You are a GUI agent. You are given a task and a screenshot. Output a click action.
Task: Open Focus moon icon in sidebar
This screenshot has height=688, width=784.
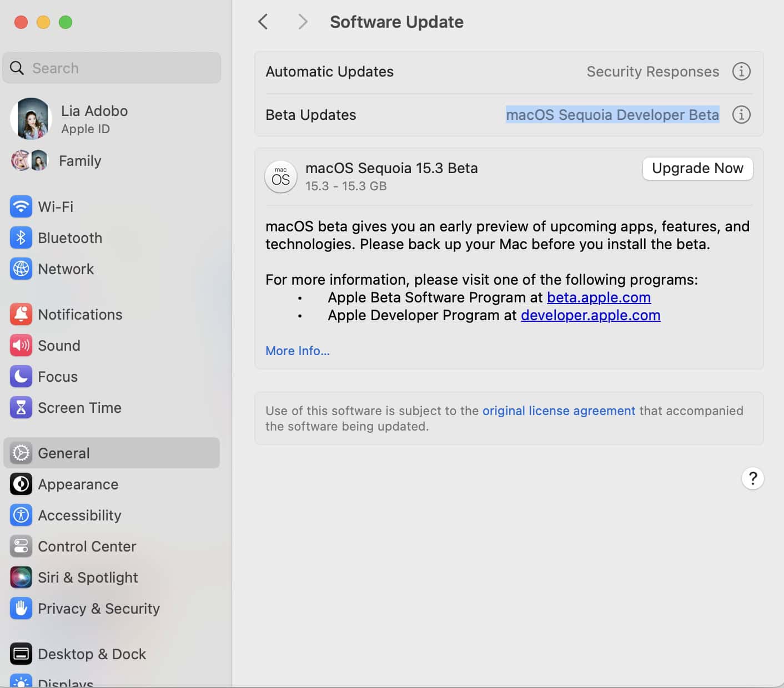21,377
